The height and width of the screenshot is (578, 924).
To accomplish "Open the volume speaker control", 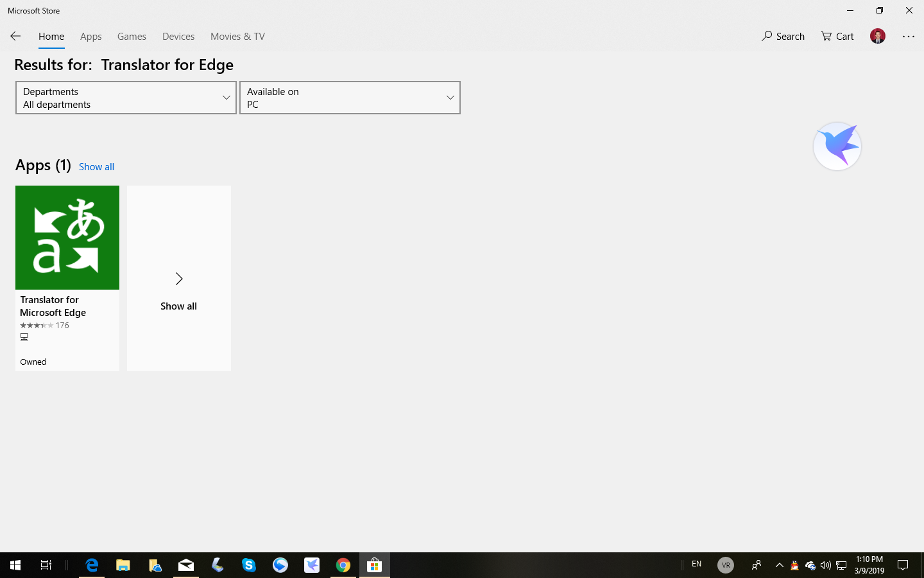I will tap(826, 565).
